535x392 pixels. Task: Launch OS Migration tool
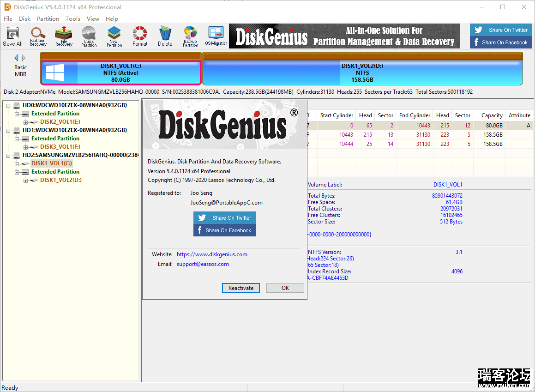pos(216,36)
